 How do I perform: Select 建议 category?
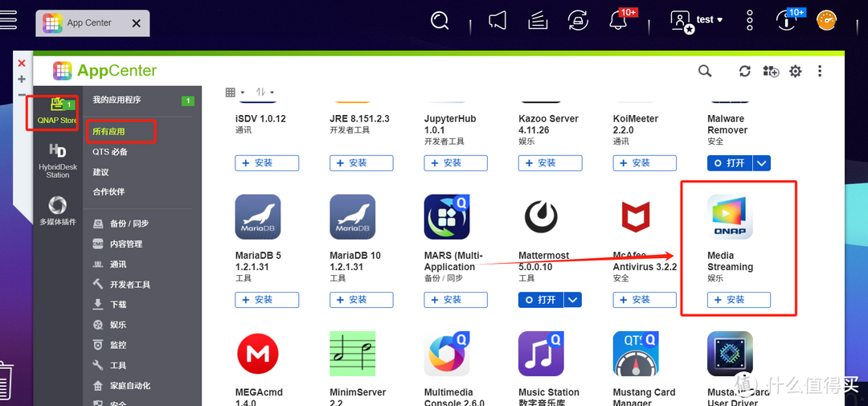(x=100, y=172)
